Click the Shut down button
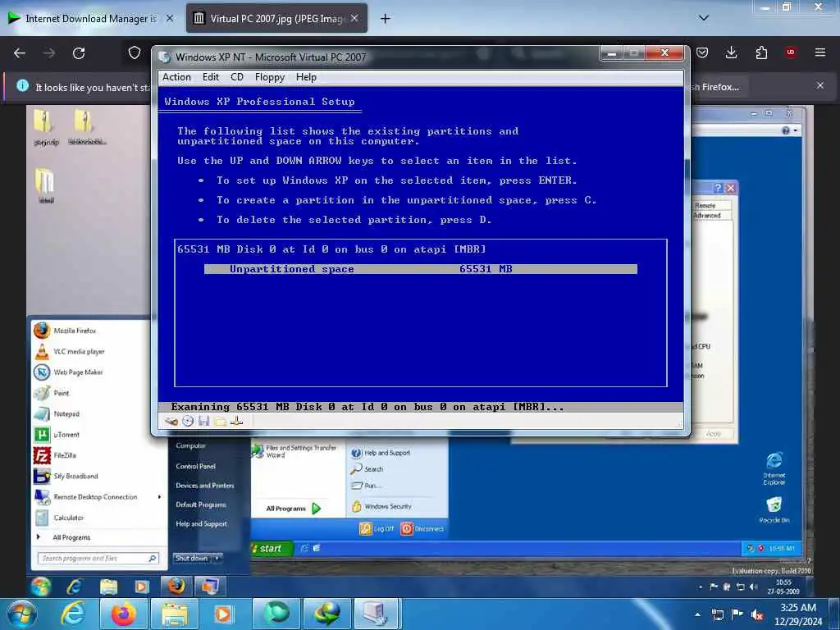The width and height of the screenshot is (840, 630). [191, 558]
